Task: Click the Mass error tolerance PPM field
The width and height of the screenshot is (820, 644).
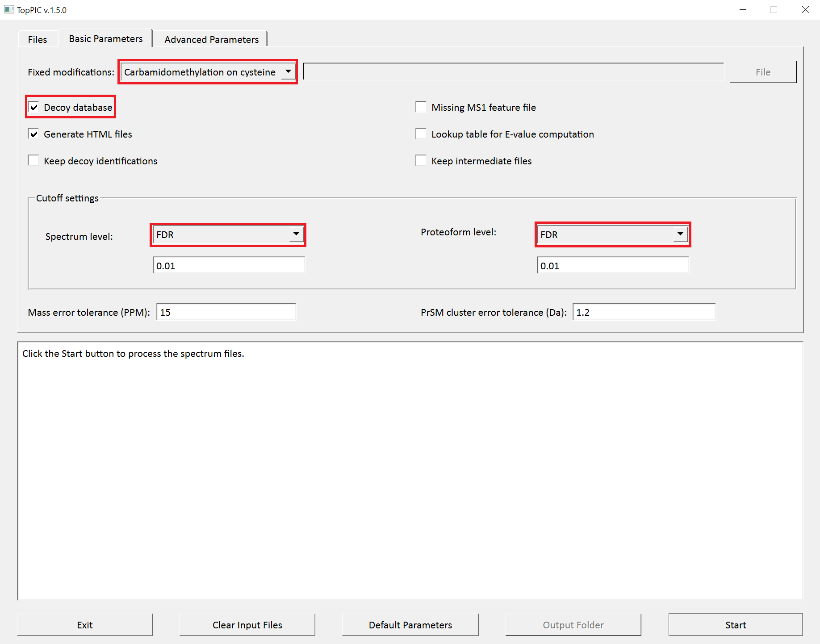Action: (x=226, y=312)
